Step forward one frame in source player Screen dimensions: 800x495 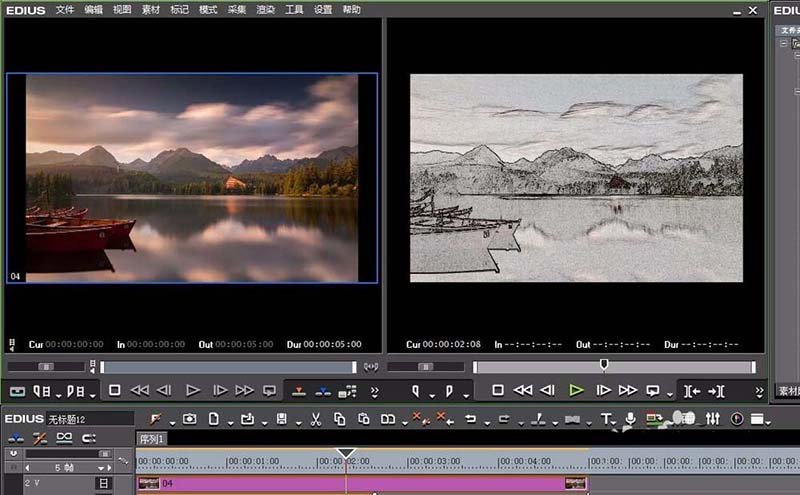point(220,390)
